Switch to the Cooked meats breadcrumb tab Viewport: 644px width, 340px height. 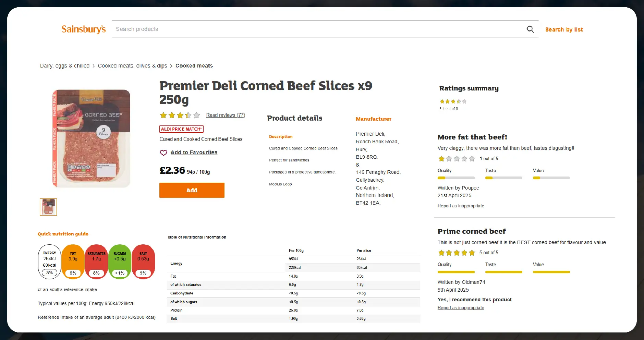[194, 65]
